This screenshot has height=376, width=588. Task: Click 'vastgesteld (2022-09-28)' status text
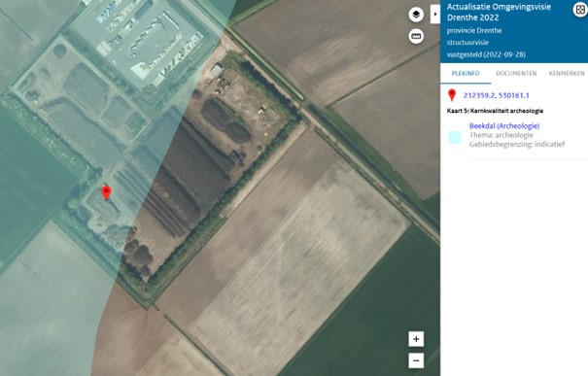486,54
